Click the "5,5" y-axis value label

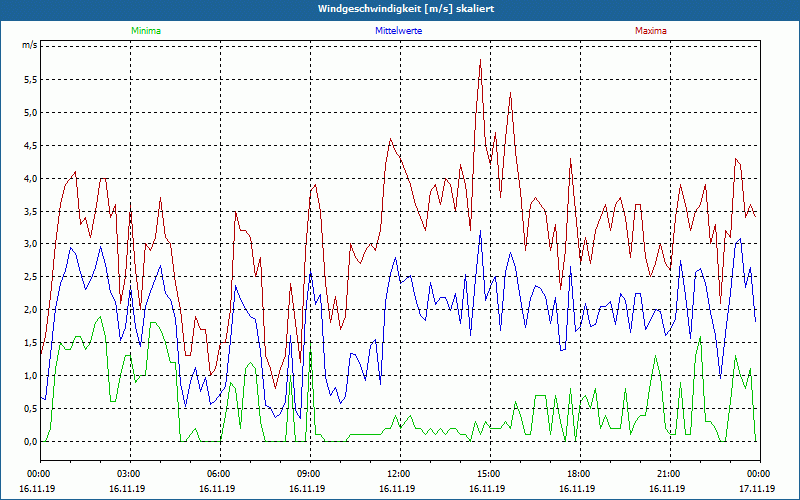point(29,79)
